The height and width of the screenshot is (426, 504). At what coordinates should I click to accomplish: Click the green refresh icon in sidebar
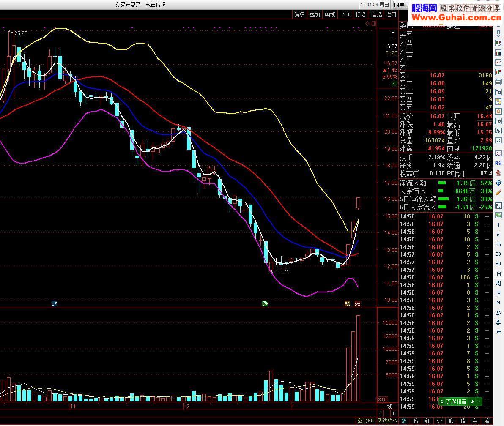coord(498,215)
